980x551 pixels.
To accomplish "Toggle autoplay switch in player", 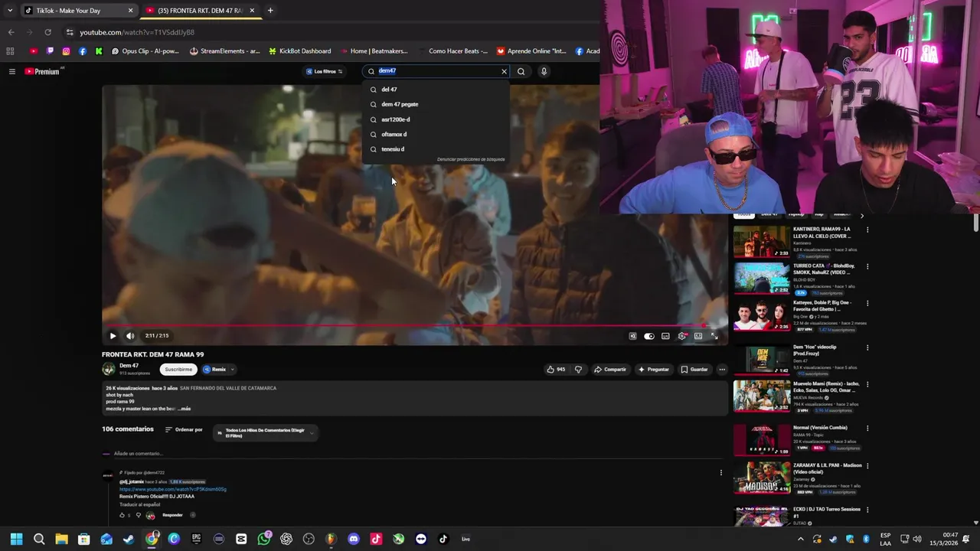I will tap(649, 336).
